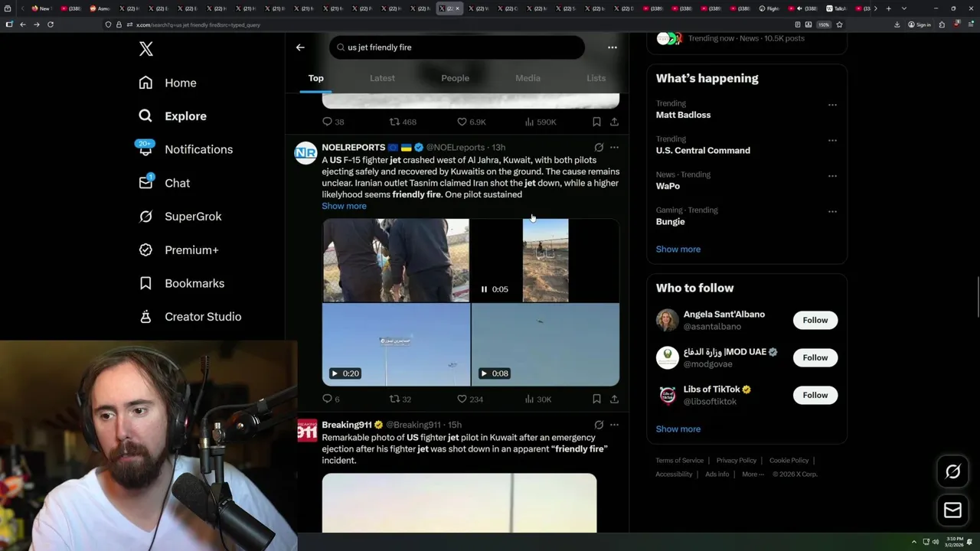980x551 pixels.
Task: Open the messages floating envelope button
Action: (952, 510)
